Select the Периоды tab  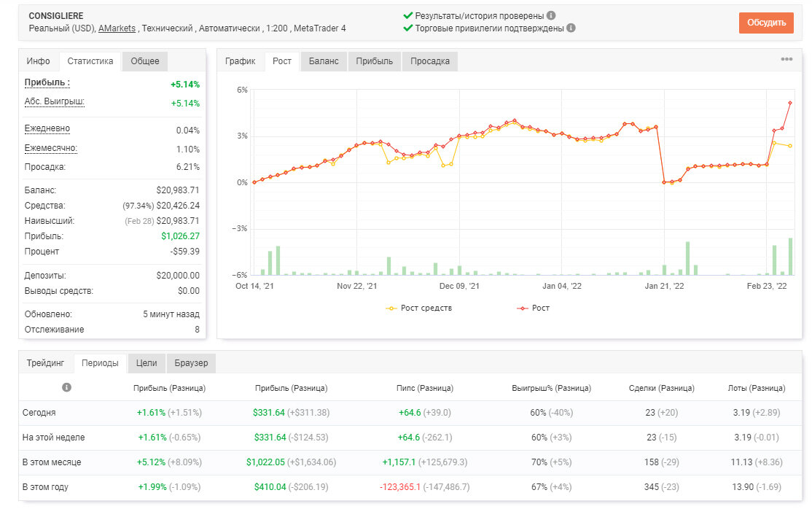[100, 363]
